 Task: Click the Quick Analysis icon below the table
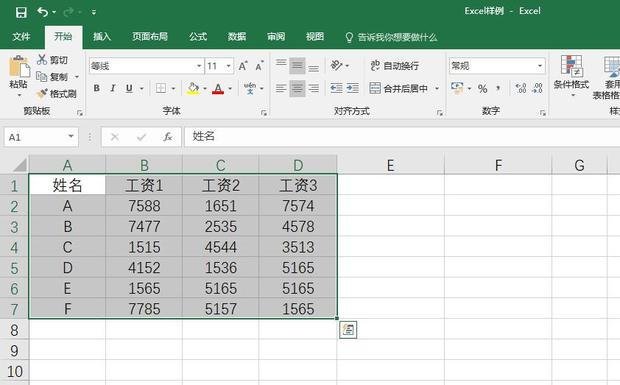pyautogui.click(x=348, y=330)
